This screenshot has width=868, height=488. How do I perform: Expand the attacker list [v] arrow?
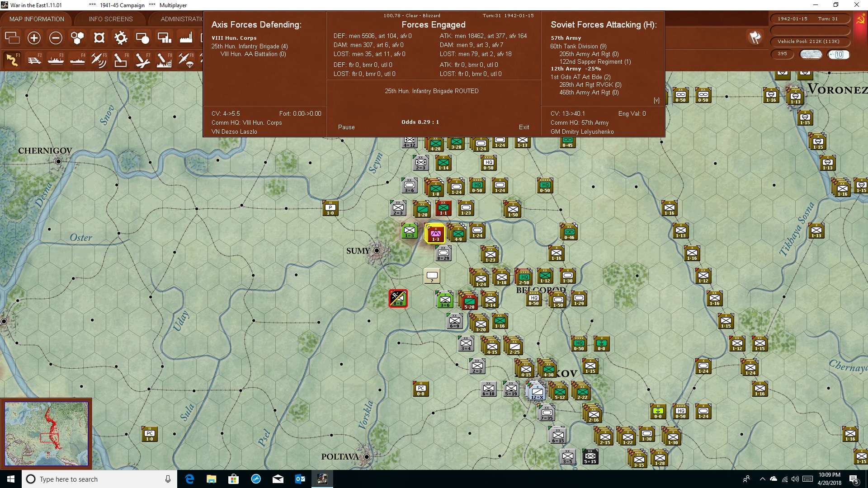[x=656, y=100]
